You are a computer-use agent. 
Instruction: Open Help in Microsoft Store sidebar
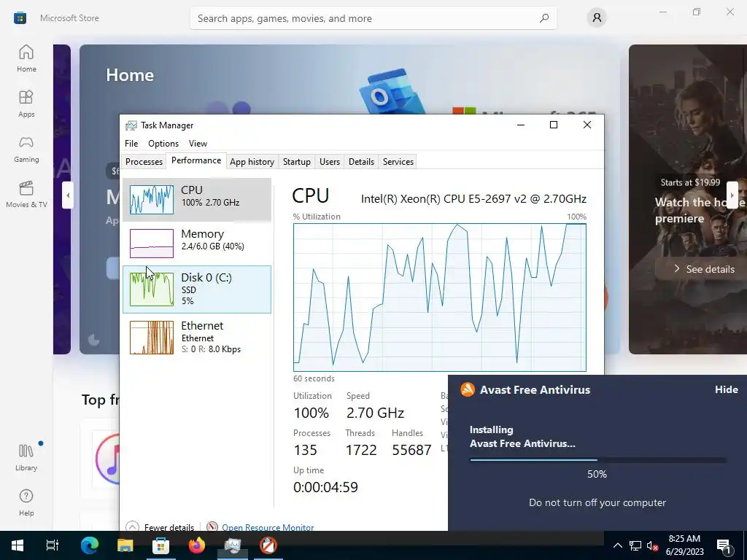(x=26, y=503)
